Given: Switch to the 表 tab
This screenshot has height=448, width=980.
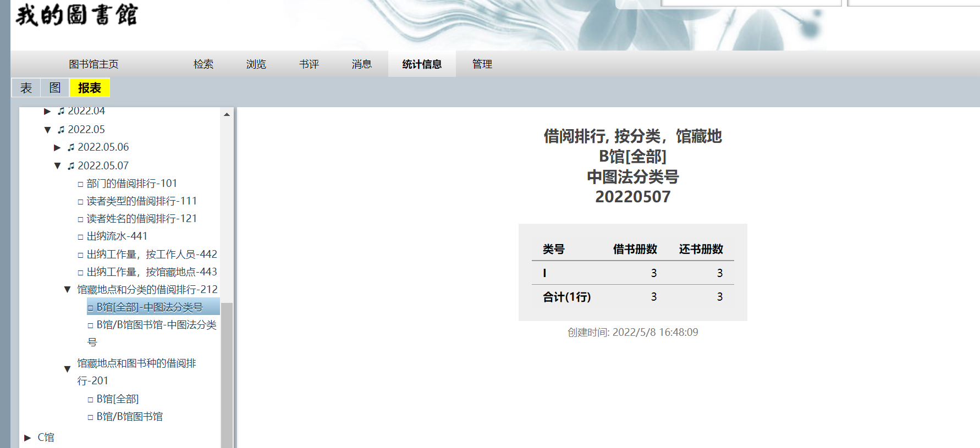Looking at the screenshot, I should coord(26,88).
